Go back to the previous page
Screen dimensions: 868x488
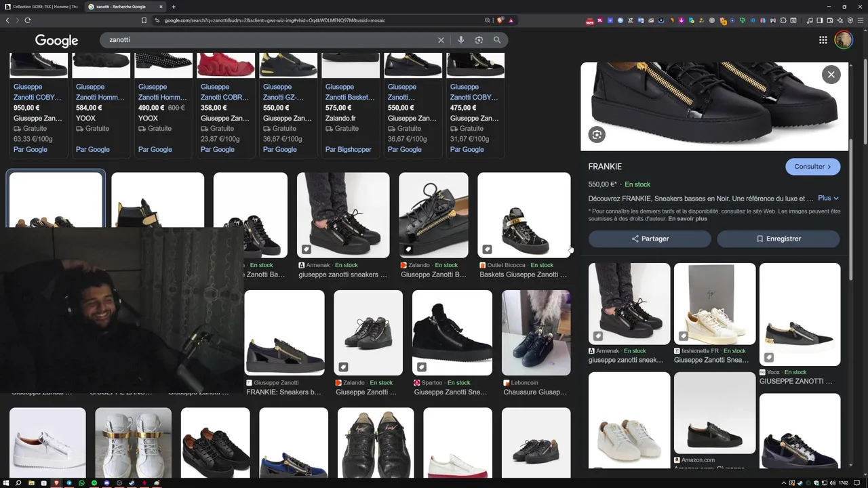[x=7, y=20]
